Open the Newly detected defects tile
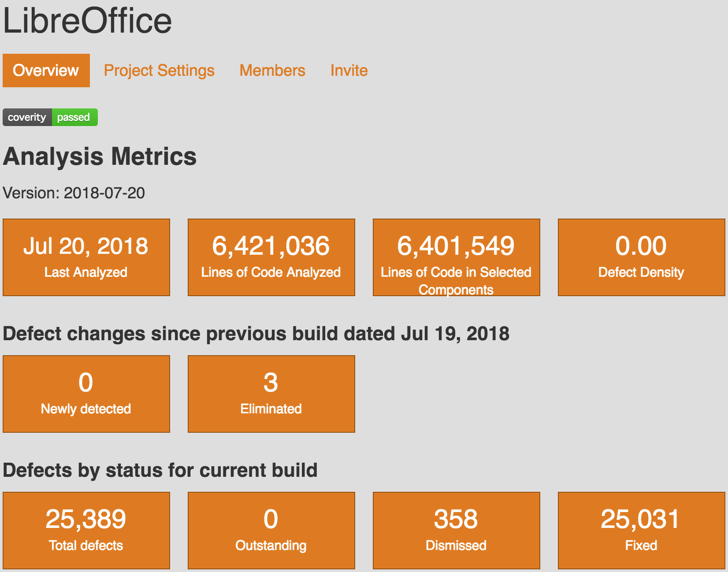Viewport: 728px width, 572px height. (x=86, y=394)
